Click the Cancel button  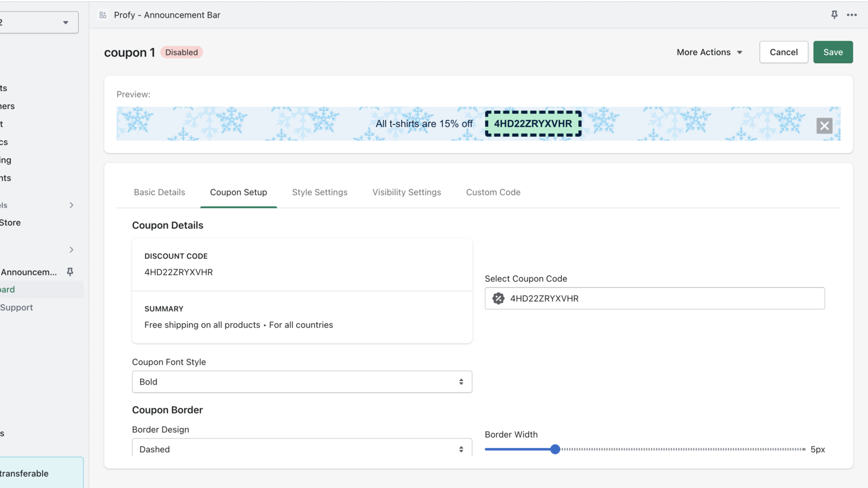click(783, 52)
